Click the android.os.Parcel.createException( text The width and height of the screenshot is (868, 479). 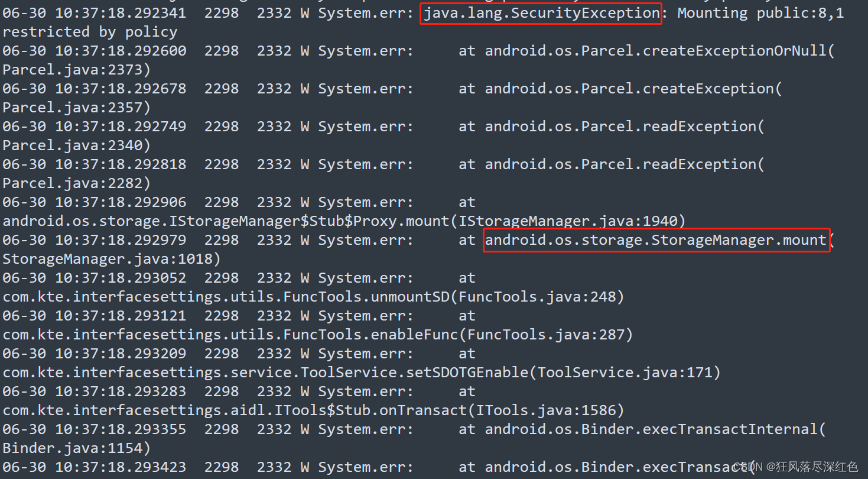[x=633, y=89]
